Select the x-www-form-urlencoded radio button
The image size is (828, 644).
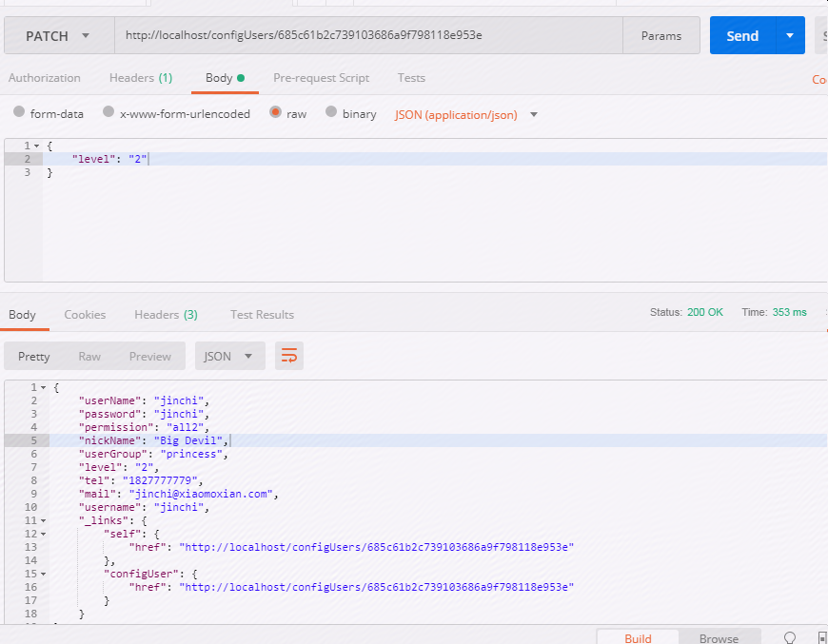tap(108, 111)
